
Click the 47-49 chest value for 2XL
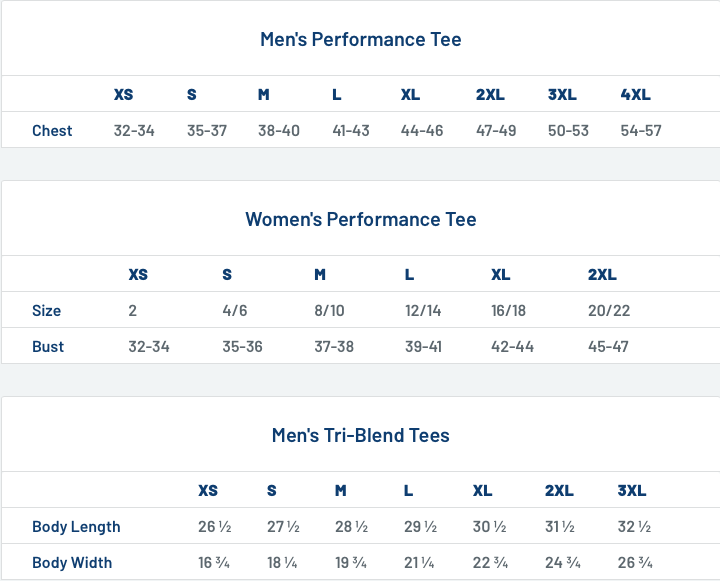pos(496,131)
